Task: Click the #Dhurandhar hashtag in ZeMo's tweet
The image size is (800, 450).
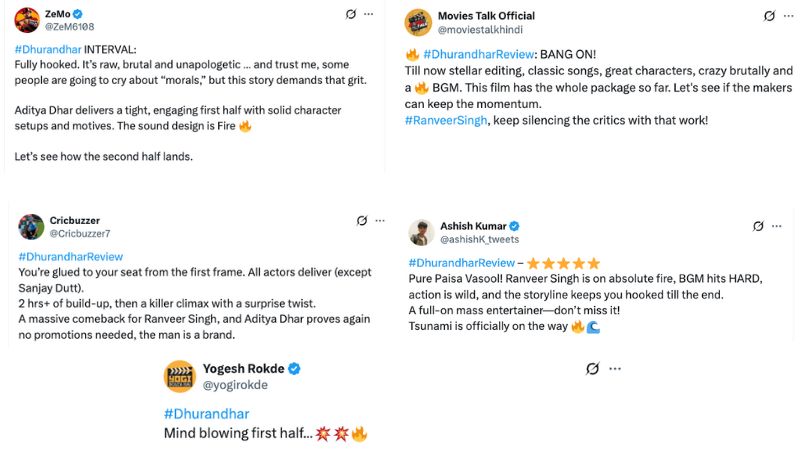Action: (48, 49)
